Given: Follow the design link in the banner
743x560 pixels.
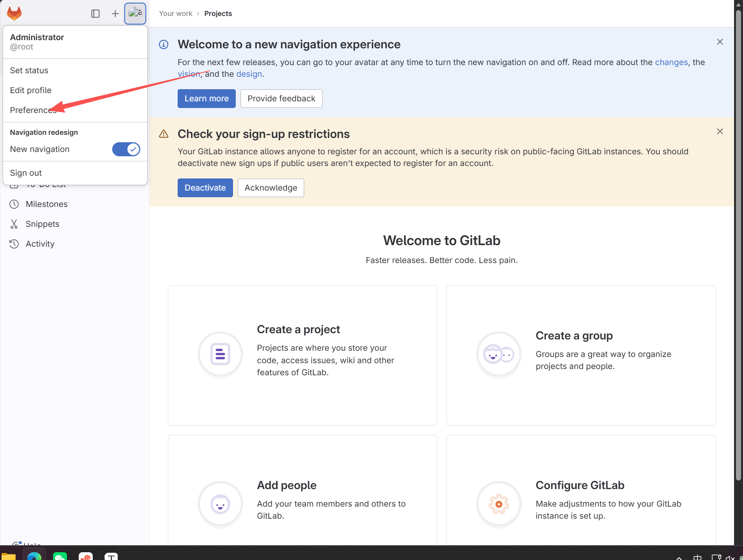Looking at the screenshot, I should [249, 74].
